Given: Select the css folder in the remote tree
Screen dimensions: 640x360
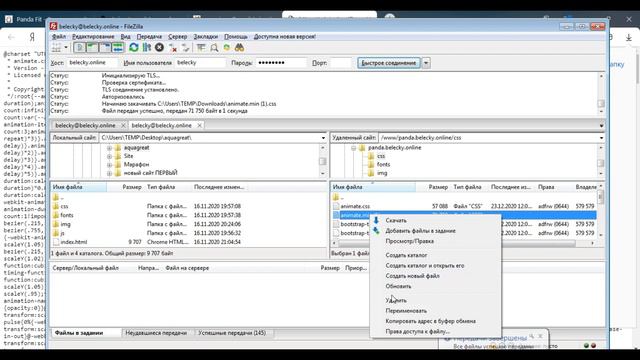Looking at the screenshot, I should [381, 156].
